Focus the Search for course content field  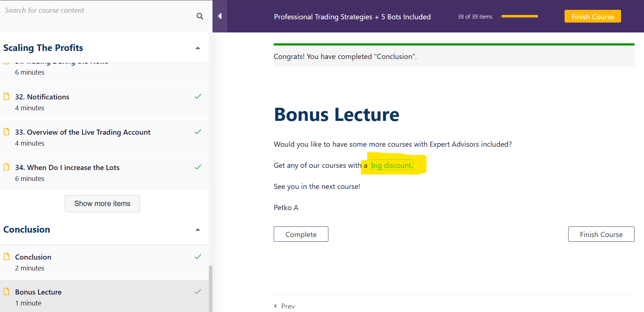[97, 16]
